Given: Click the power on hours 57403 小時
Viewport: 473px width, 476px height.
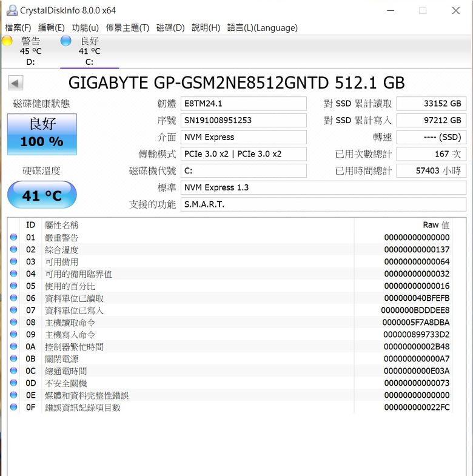Looking at the screenshot, I should (431, 170).
